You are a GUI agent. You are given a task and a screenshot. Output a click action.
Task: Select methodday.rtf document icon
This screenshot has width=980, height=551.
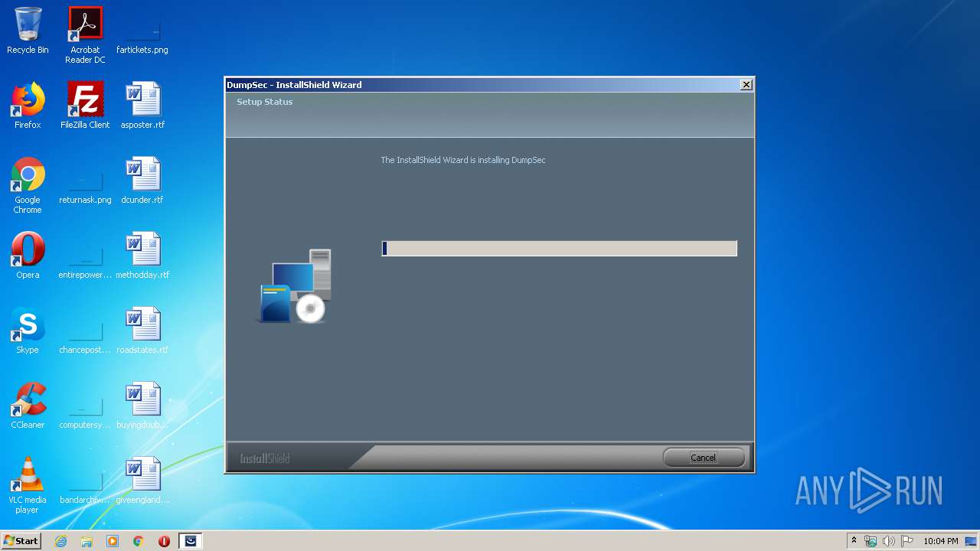tap(142, 256)
